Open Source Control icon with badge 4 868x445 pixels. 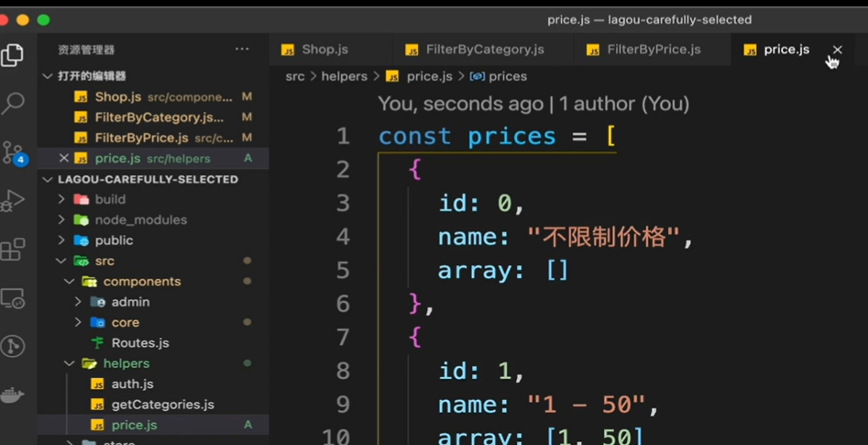coord(13,153)
